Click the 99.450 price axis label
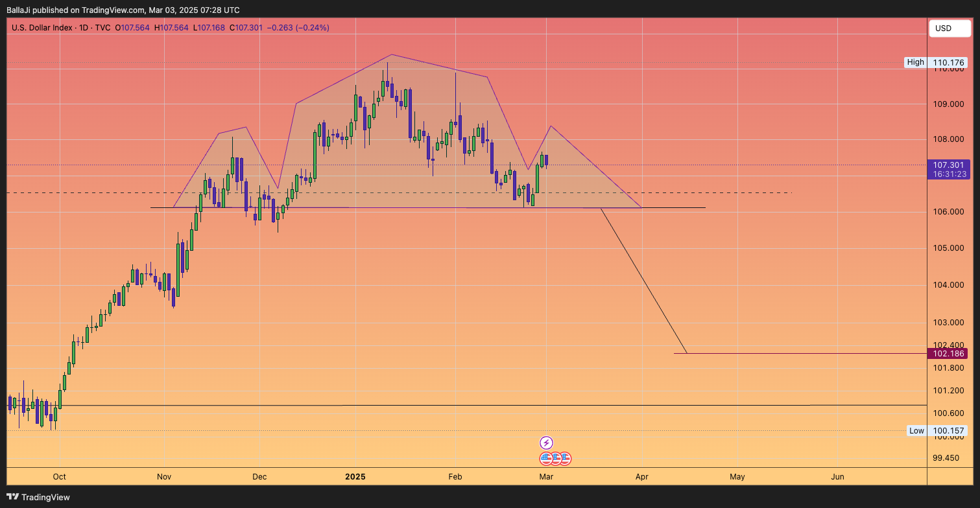Viewport: 980px width, 508px height. click(x=946, y=458)
